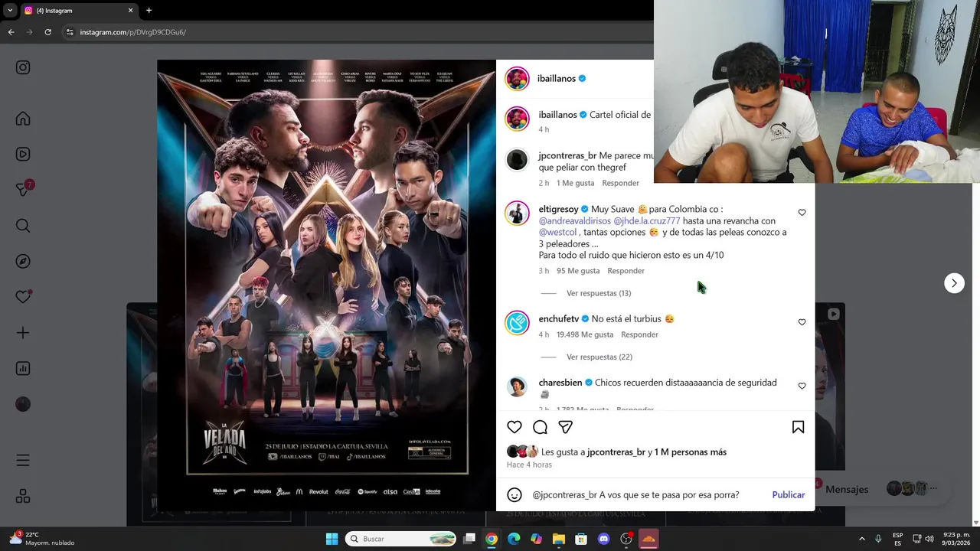Open Microsoft Edge from the taskbar

tap(514, 539)
